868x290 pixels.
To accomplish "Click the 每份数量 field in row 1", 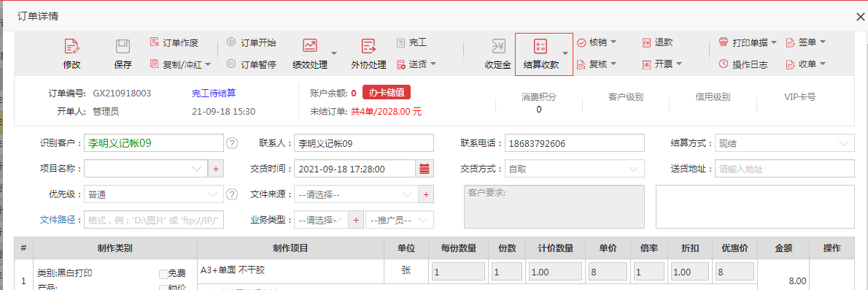I will click(x=458, y=272).
